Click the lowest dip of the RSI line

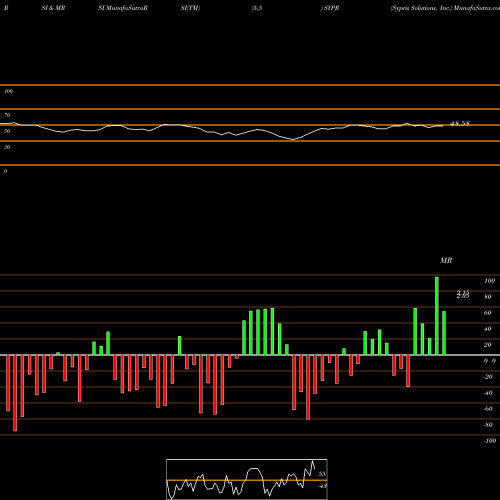[293, 139]
